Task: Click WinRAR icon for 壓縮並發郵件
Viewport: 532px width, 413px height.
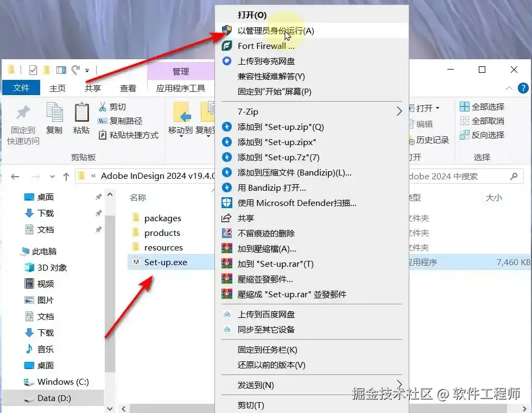Action: (227, 279)
